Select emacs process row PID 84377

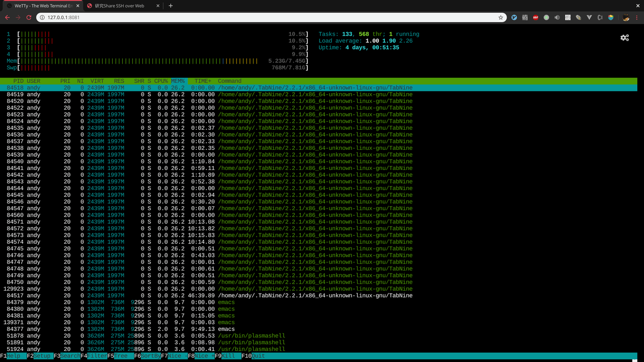point(318,329)
